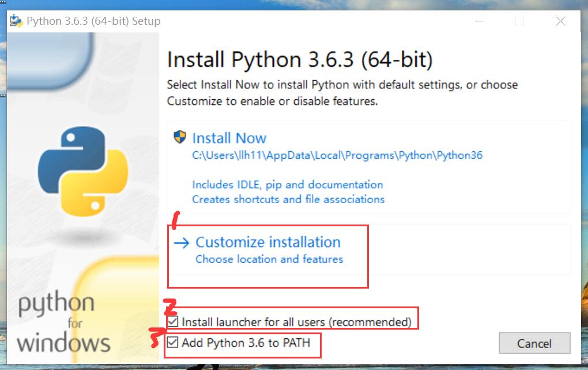
Task: Toggle Add Python 3.6 to PATH checkbox
Action: click(173, 342)
